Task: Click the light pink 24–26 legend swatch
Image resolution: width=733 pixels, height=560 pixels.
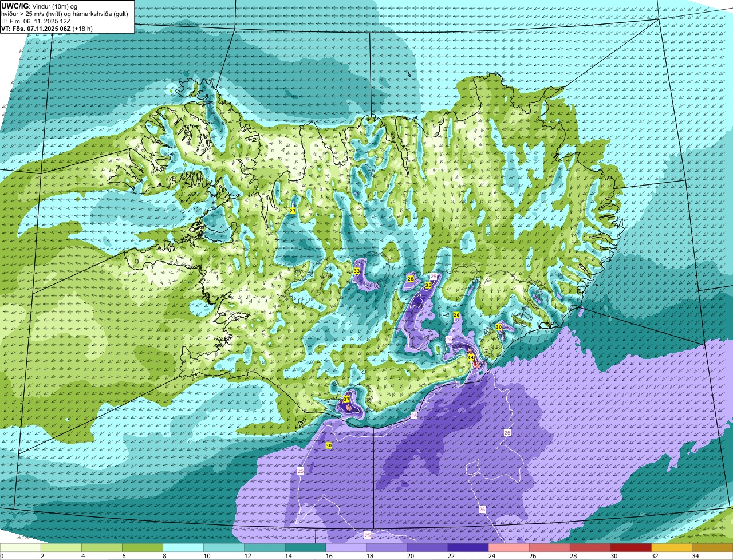Action: 509,548
